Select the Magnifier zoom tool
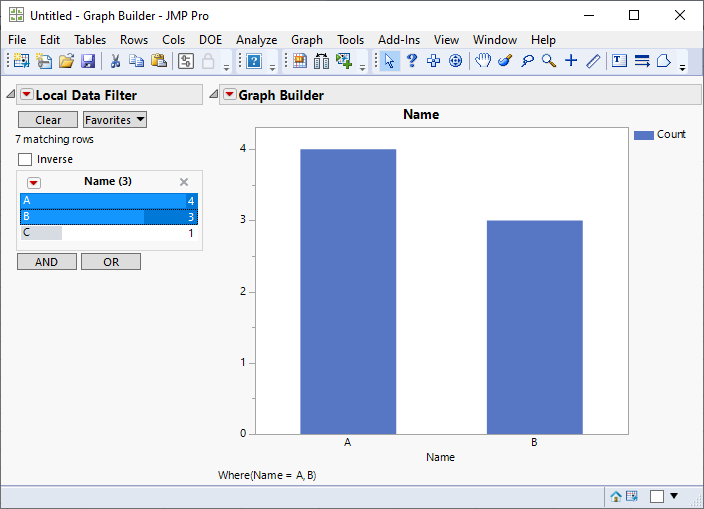Image resolution: width=704 pixels, height=509 pixels. point(549,61)
